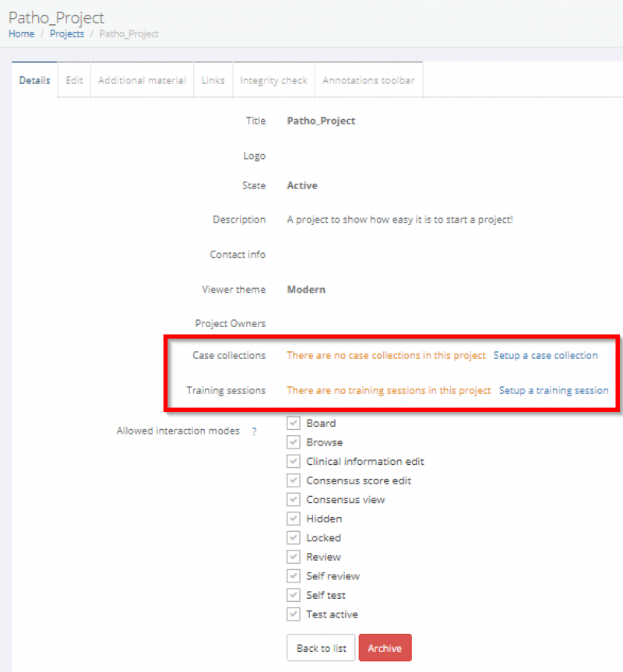Uncheck Clinical information edit mode

294,462
